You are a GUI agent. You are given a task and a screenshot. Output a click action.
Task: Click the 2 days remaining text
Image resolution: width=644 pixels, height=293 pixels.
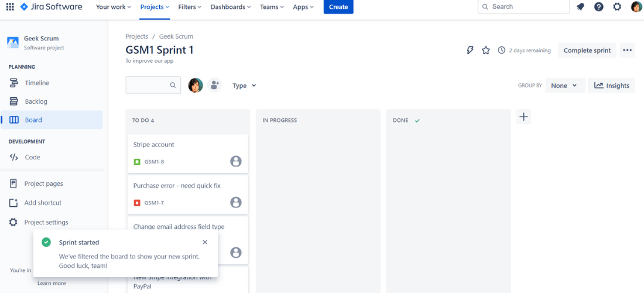tap(530, 50)
